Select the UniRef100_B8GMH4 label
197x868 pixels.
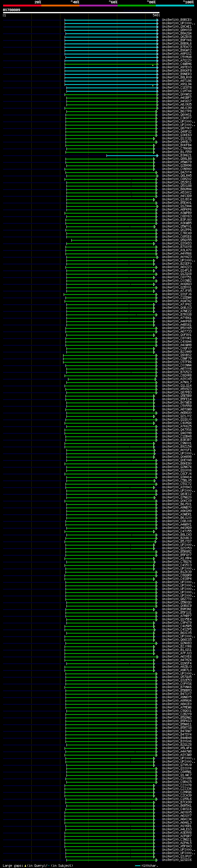(176, 189)
